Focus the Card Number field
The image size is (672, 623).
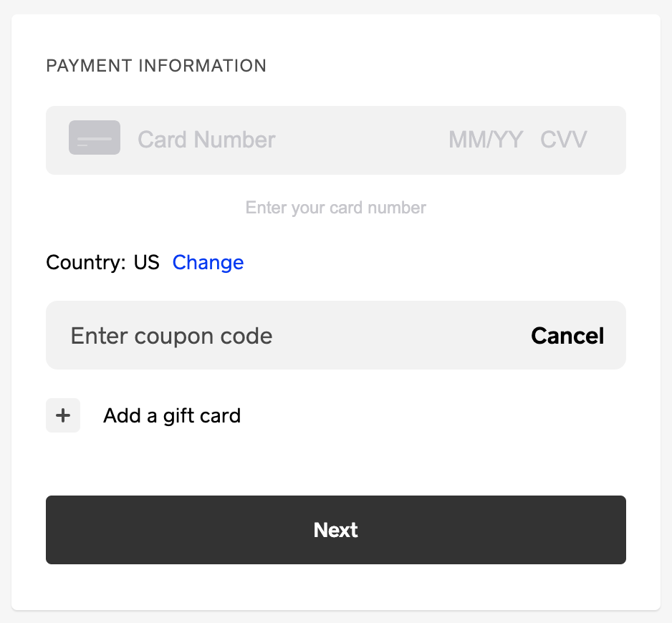tap(206, 140)
